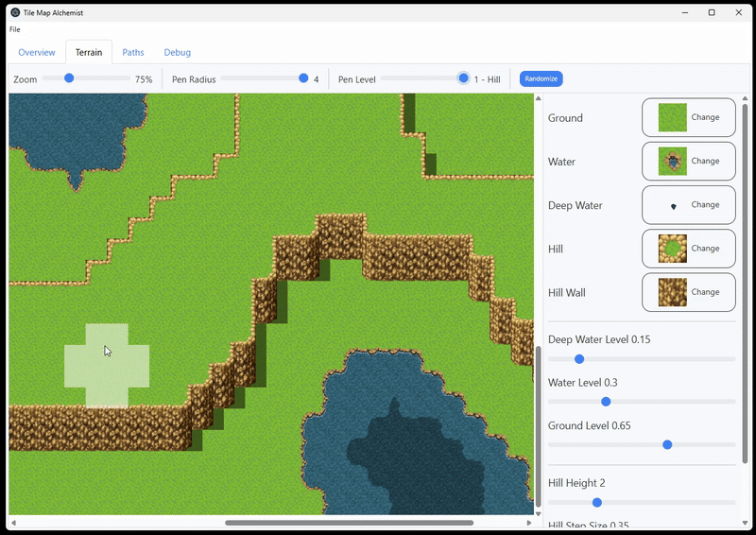This screenshot has height=535, width=756.
Task: Click the Tile Map Alchemist app icon
Action: click(x=15, y=12)
